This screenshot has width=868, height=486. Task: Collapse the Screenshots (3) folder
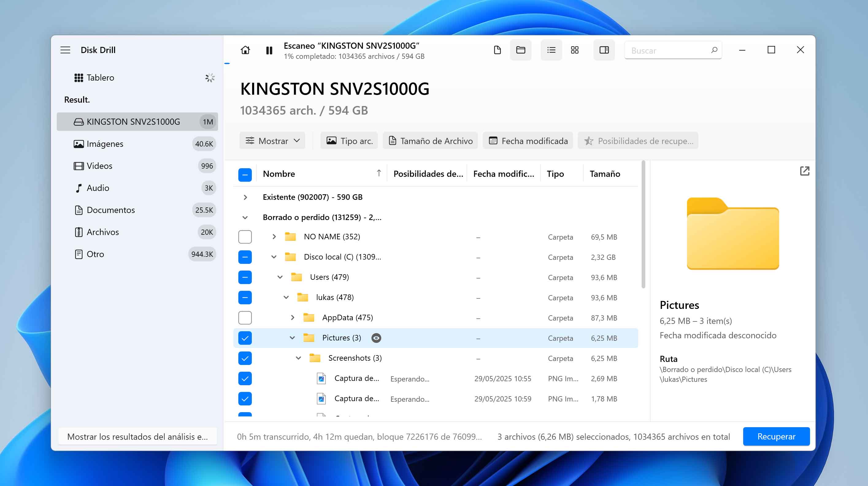298,358
